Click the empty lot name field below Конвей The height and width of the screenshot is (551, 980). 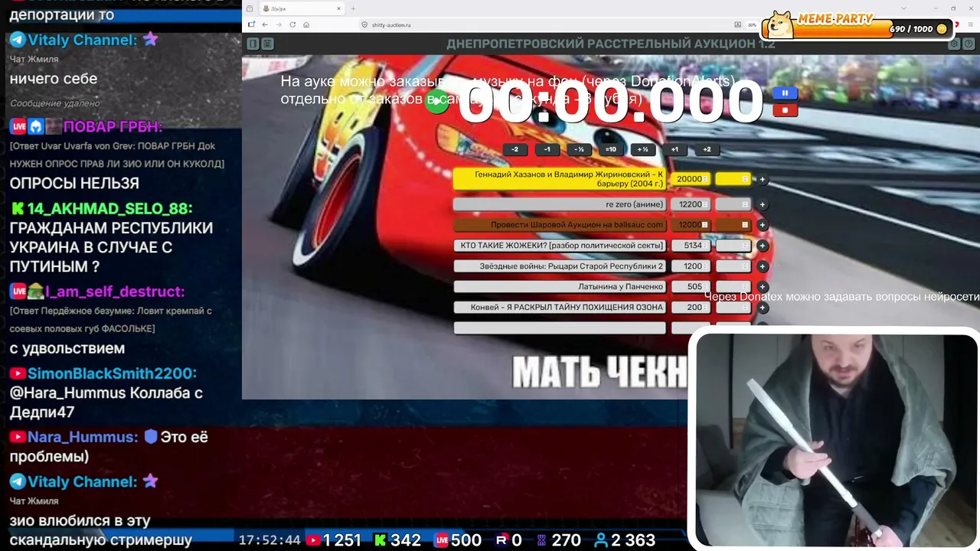(x=560, y=328)
